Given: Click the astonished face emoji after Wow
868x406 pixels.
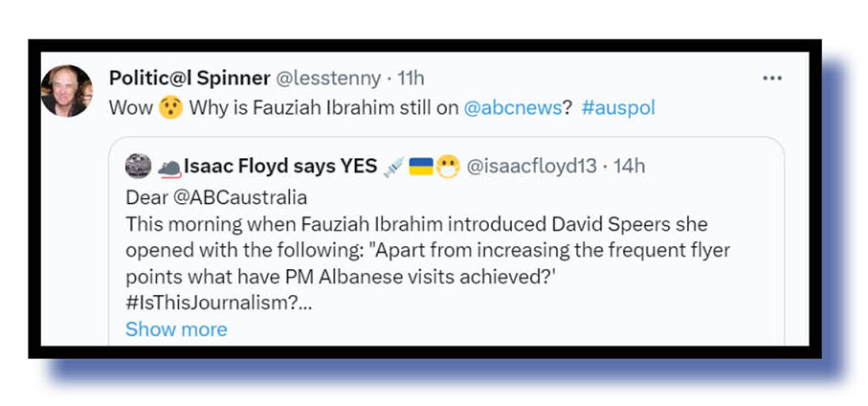Looking at the screenshot, I should pyautogui.click(x=170, y=107).
